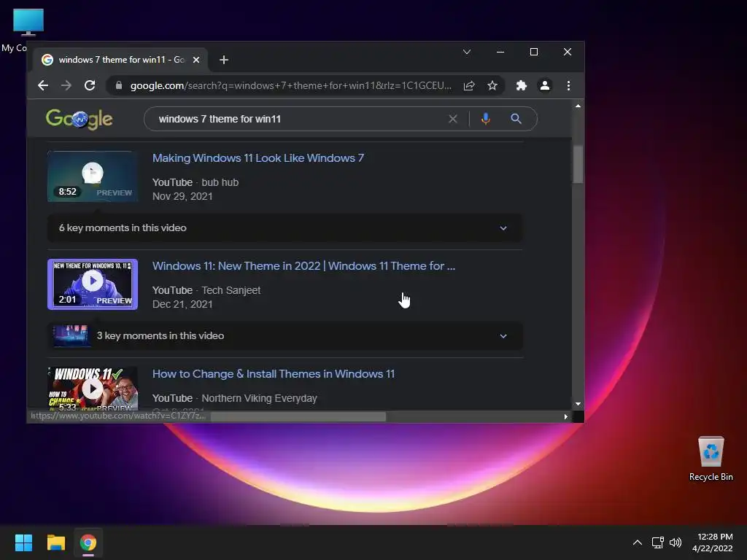Open 'Windows 11: New Theme in 2022' link
This screenshot has height=560, width=747.
(x=303, y=266)
